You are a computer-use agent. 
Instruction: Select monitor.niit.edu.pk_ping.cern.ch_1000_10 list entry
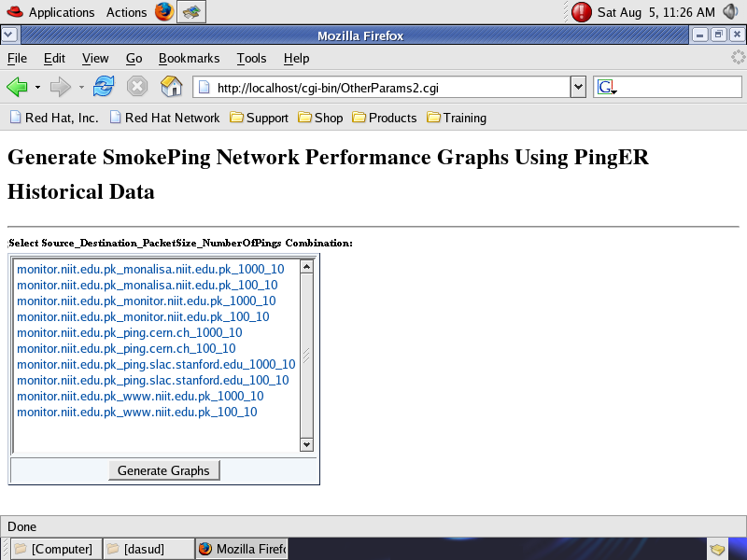[x=129, y=332]
